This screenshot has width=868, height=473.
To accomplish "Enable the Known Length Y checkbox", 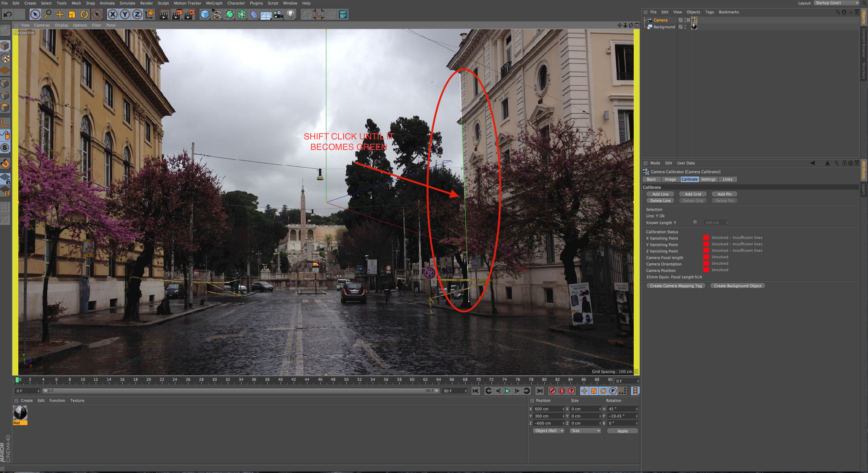I will point(695,222).
